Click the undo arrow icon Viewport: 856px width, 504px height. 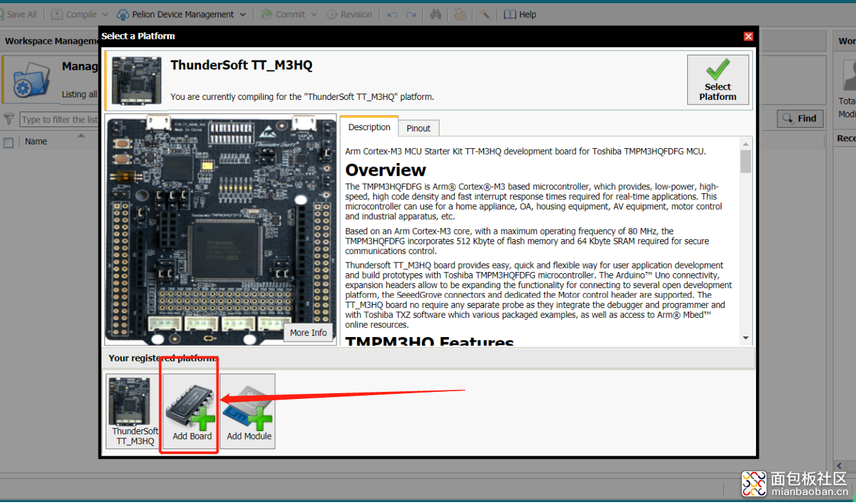click(x=392, y=14)
